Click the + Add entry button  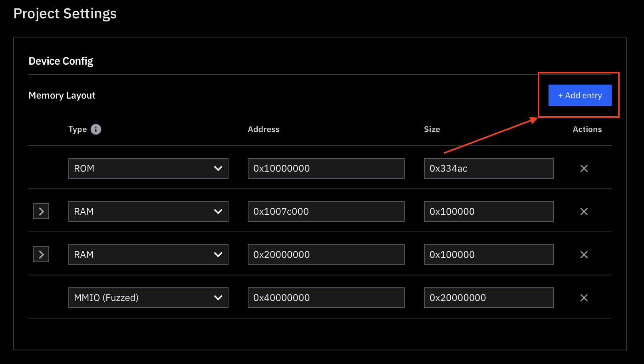[x=580, y=95]
